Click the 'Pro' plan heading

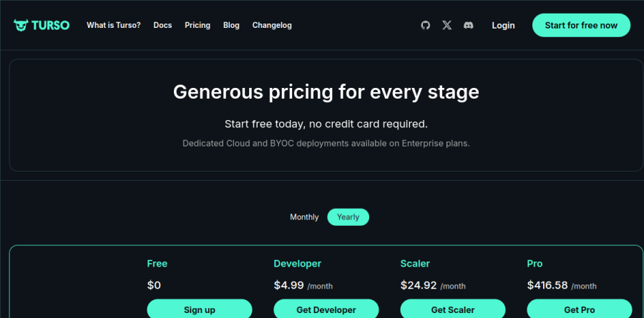(535, 264)
